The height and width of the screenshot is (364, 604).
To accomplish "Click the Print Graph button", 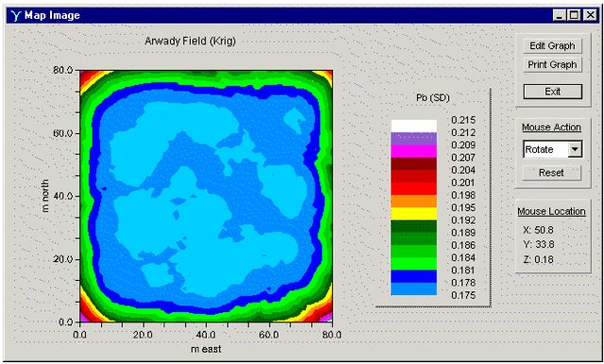I will click(x=552, y=65).
